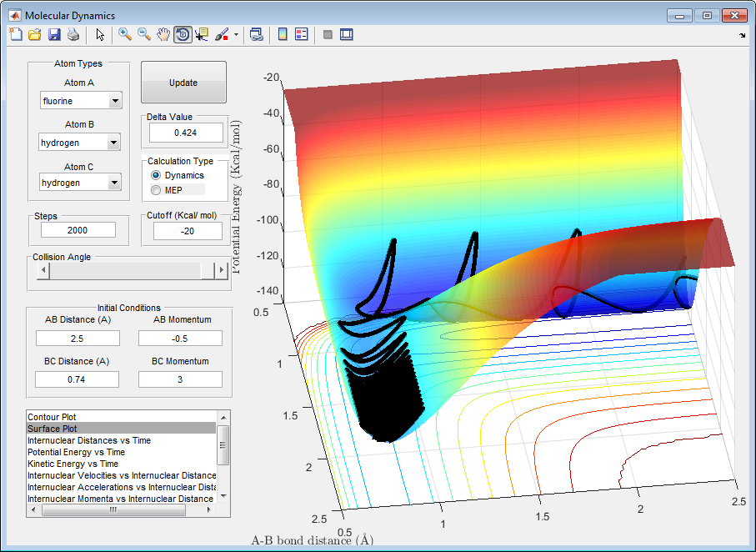Print the figure using the printer icon

point(73,35)
